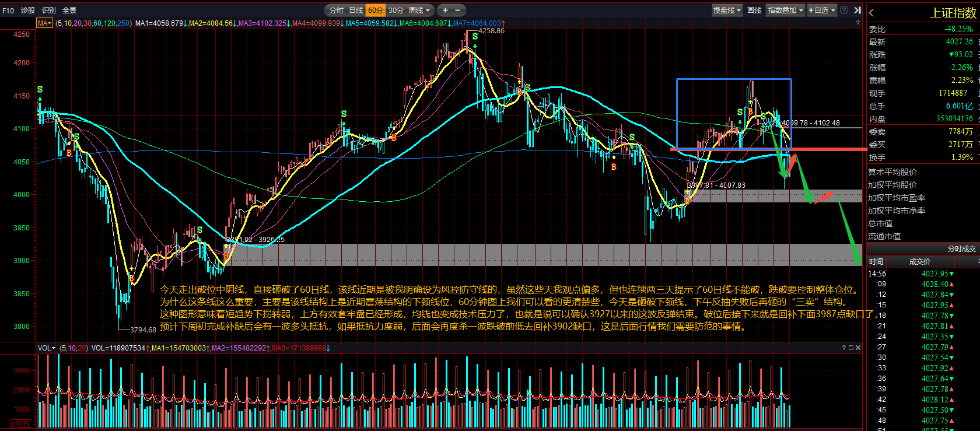Open the 指数叠加 overlay dropdown

(x=785, y=10)
